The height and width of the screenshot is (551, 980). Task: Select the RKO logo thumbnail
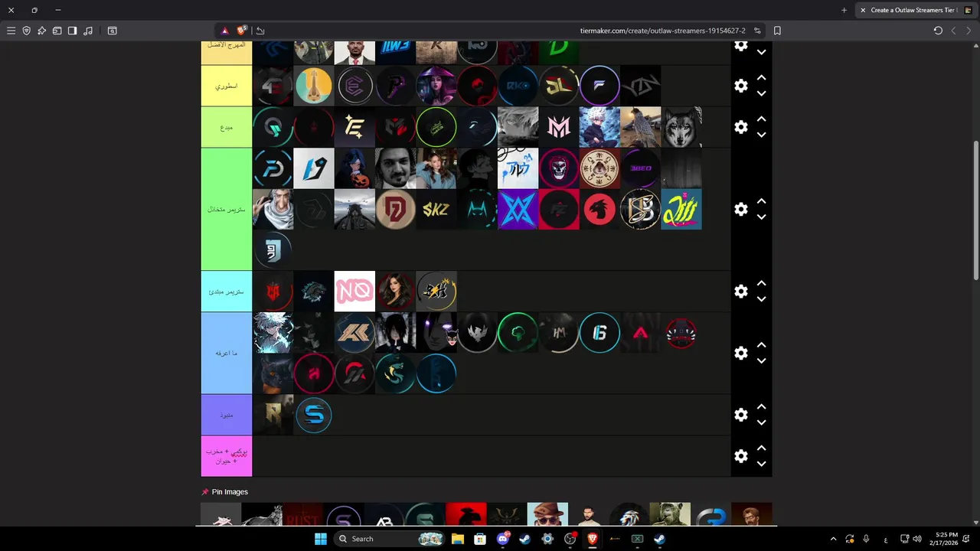518,86
